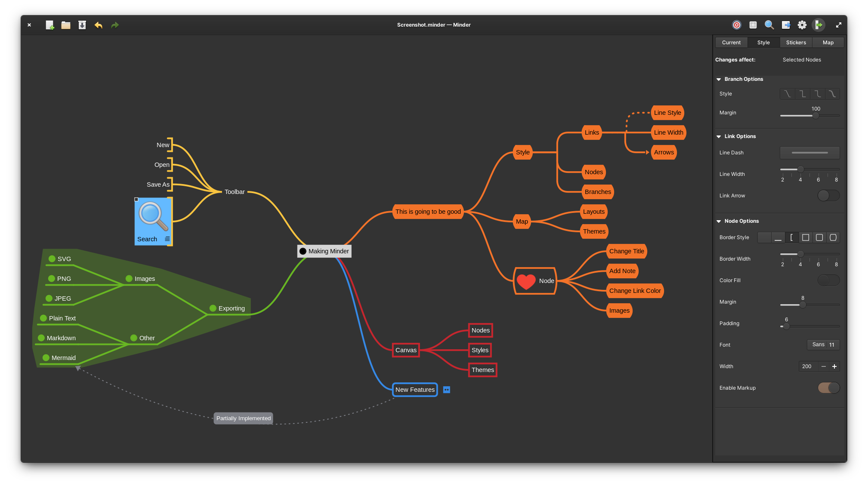This screenshot has width=868, height=489.
Task: Click the redo arrow icon
Action: (x=115, y=25)
